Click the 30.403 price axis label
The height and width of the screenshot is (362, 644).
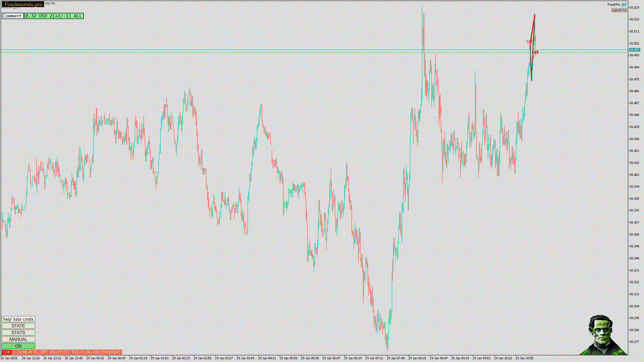pos(634,175)
